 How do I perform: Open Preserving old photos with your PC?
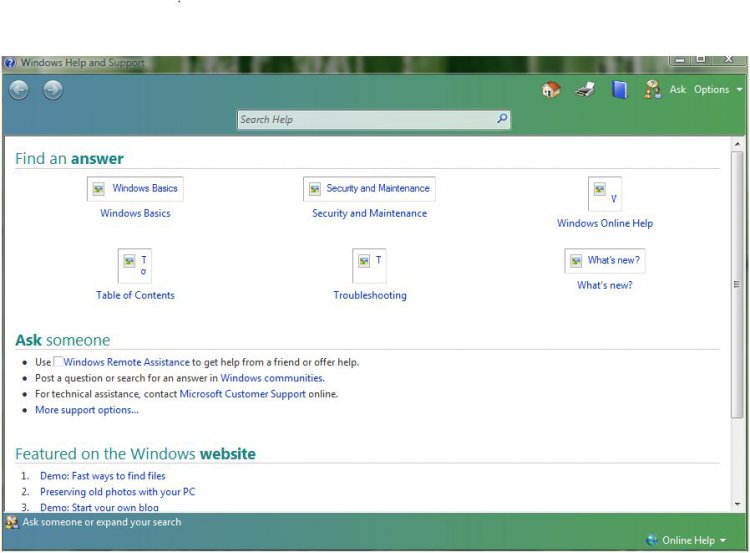tap(118, 492)
